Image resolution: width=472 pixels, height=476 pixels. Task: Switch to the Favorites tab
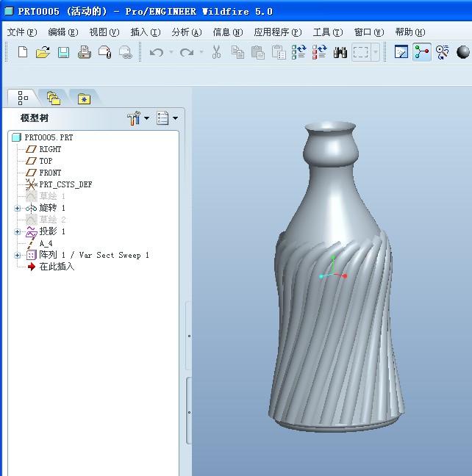[x=85, y=98]
